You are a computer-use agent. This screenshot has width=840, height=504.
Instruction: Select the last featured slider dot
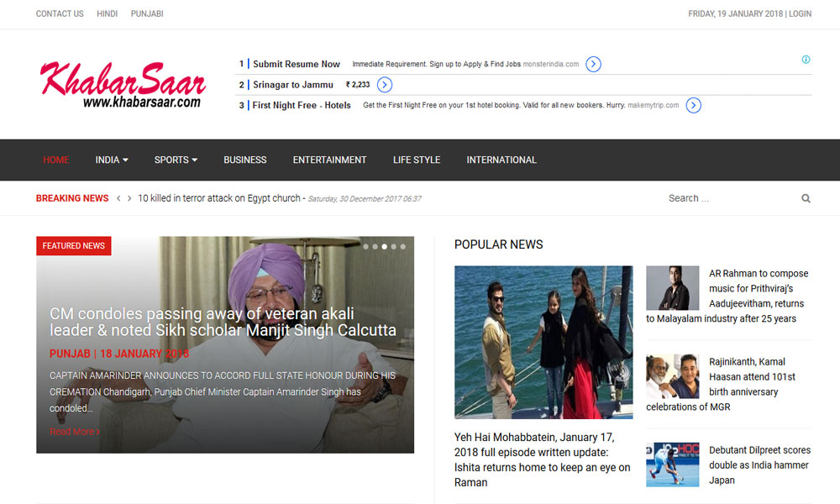click(402, 247)
